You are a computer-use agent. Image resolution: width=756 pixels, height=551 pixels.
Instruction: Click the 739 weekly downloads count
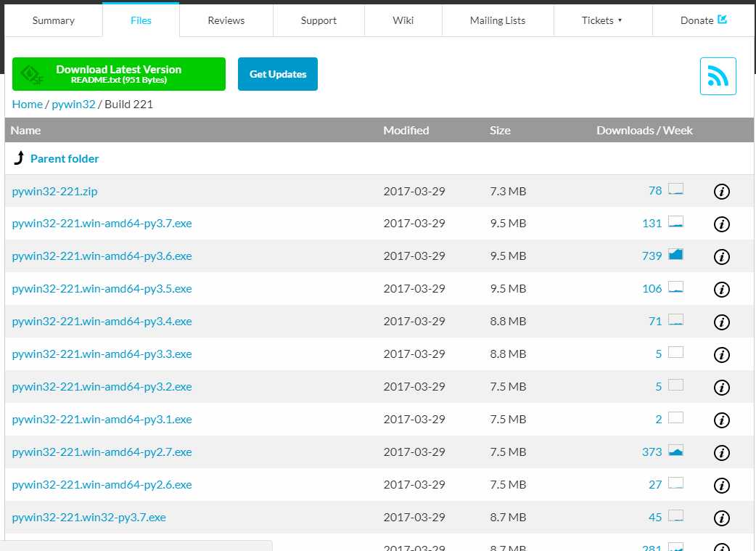point(652,256)
